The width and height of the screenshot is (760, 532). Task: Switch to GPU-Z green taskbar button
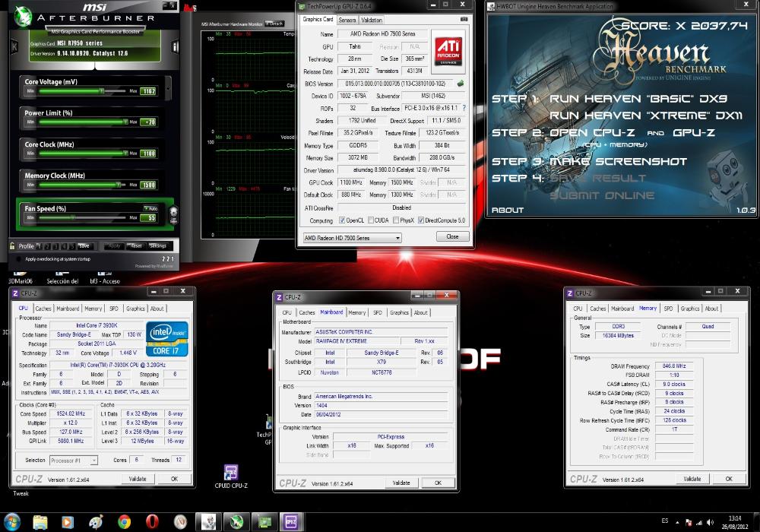click(x=264, y=522)
